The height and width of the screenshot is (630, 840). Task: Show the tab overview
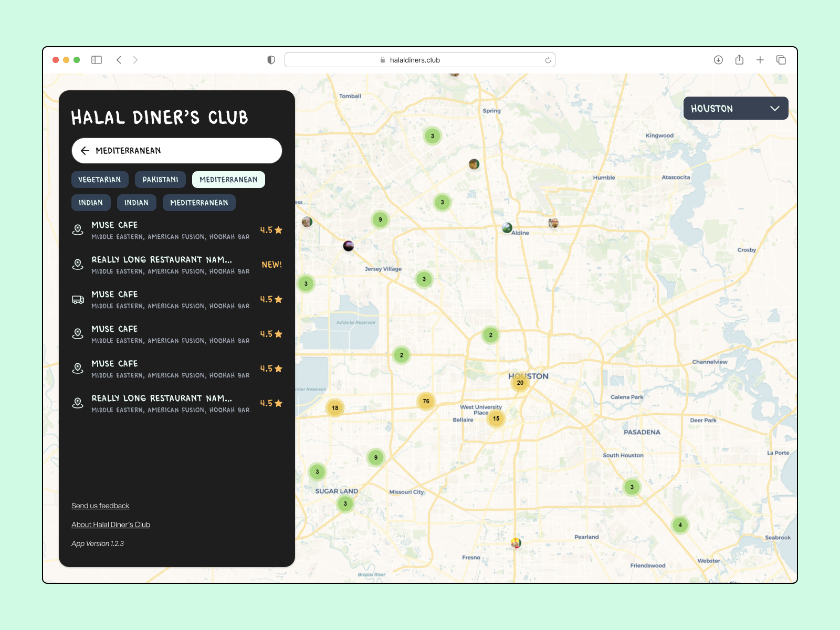781,60
